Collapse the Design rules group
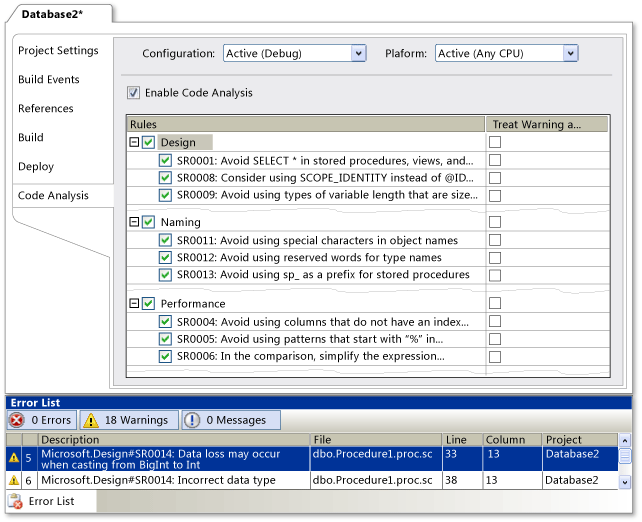The width and height of the screenshot is (642, 522). (x=134, y=143)
